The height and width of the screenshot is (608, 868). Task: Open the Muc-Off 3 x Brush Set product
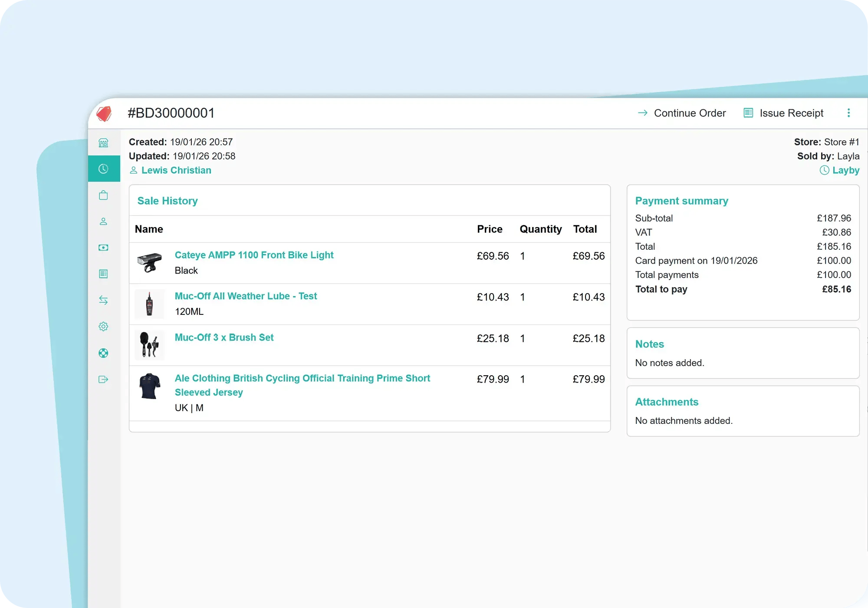pyautogui.click(x=224, y=337)
